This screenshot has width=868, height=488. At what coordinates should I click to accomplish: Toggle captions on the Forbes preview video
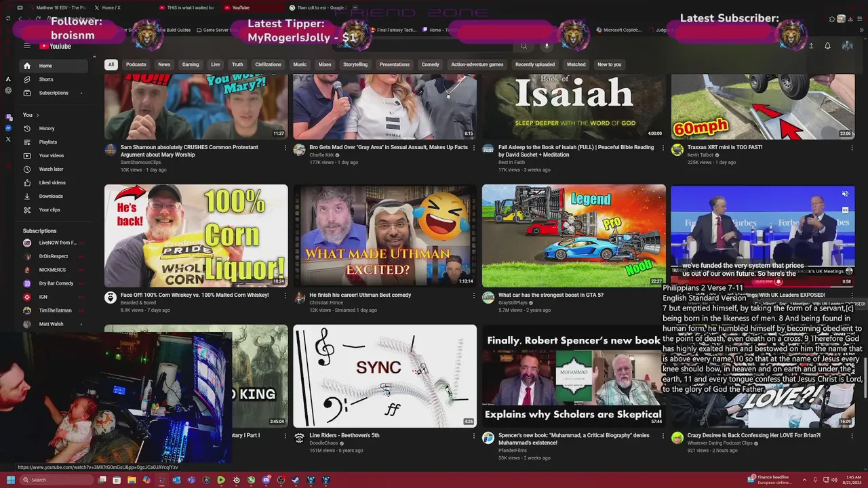[x=845, y=210]
